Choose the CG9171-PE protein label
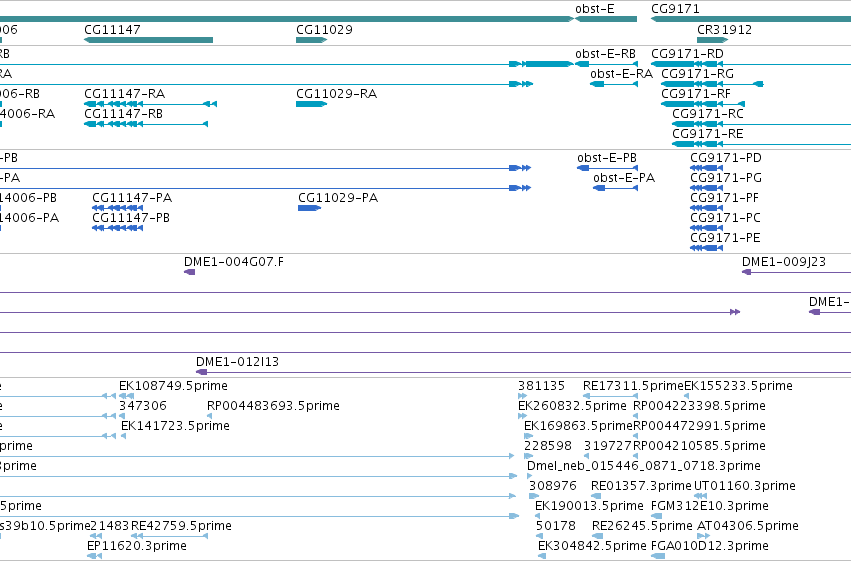 725,238
